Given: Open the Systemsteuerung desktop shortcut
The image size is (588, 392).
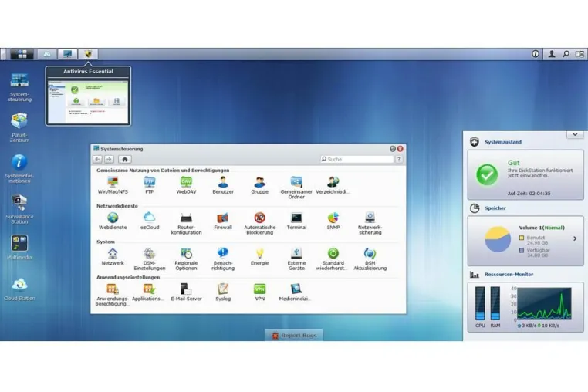Looking at the screenshot, I should coord(19,87).
